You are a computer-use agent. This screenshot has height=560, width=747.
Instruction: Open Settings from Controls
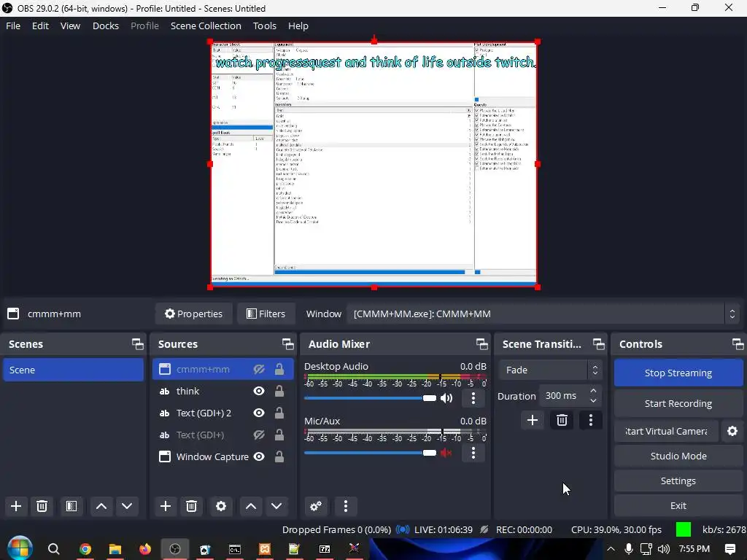[x=678, y=481]
